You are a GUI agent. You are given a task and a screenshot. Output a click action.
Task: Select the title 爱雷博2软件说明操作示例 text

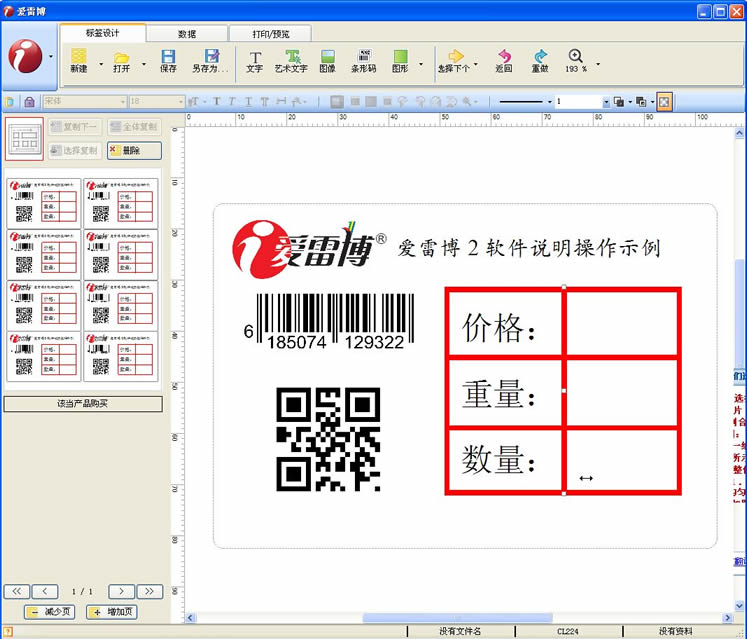529,248
